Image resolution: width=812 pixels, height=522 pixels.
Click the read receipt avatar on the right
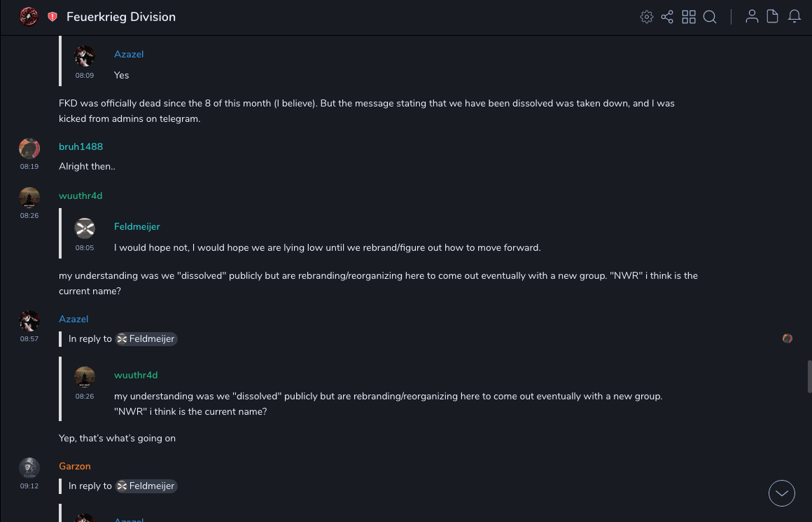click(x=787, y=338)
